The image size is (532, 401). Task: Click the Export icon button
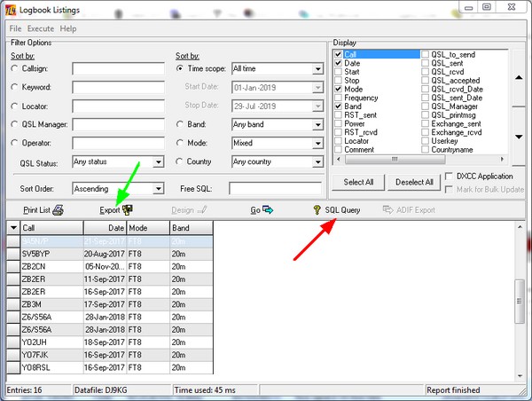tap(128, 210)
